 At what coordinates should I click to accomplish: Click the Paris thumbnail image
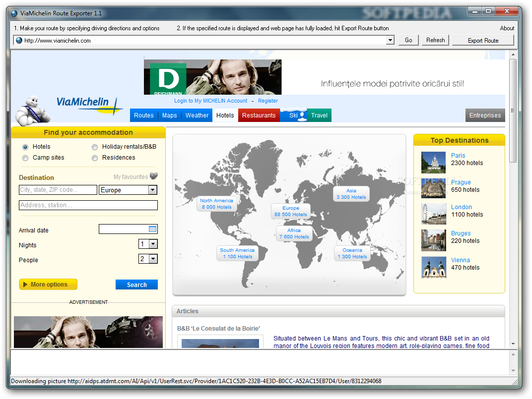pos(433,163)
